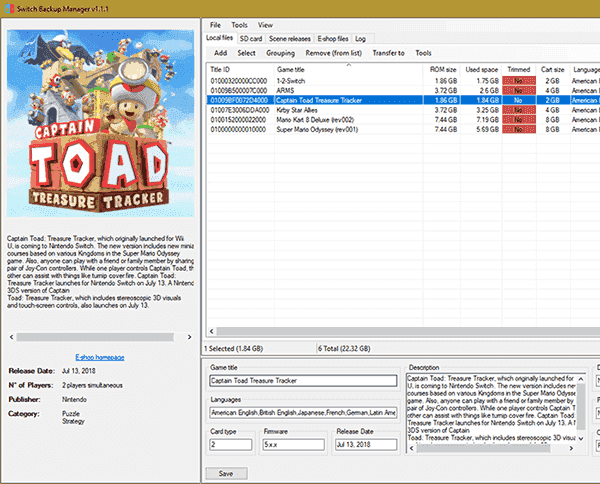
Task: Click the Release Date input field
Action: tap(366, 445)
